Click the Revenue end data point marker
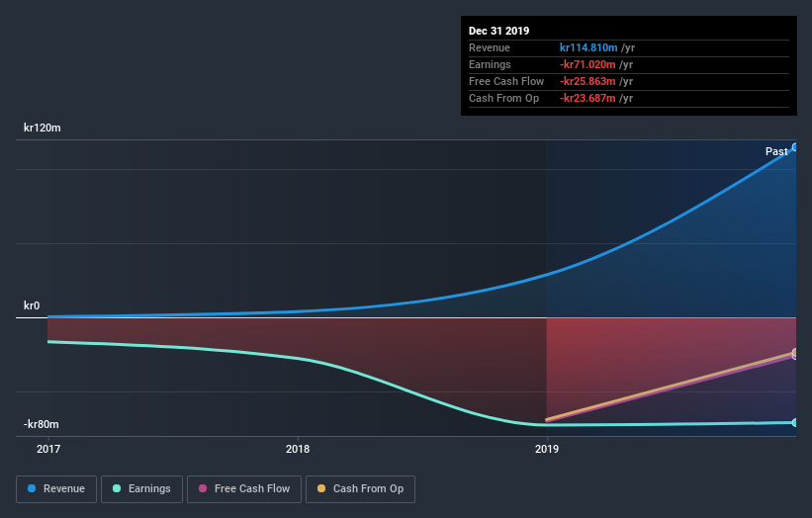 tap(795, 147)
